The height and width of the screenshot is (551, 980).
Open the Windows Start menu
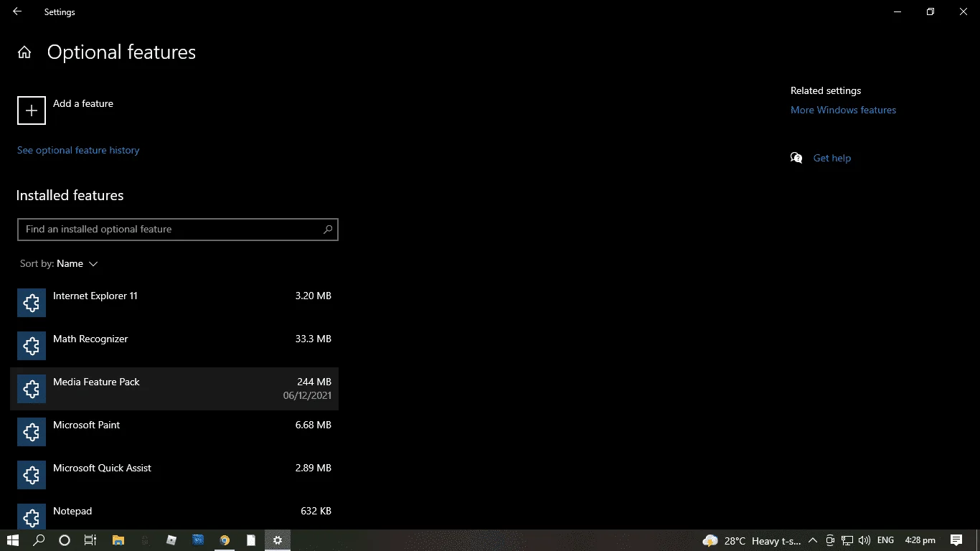coord(12,540)
